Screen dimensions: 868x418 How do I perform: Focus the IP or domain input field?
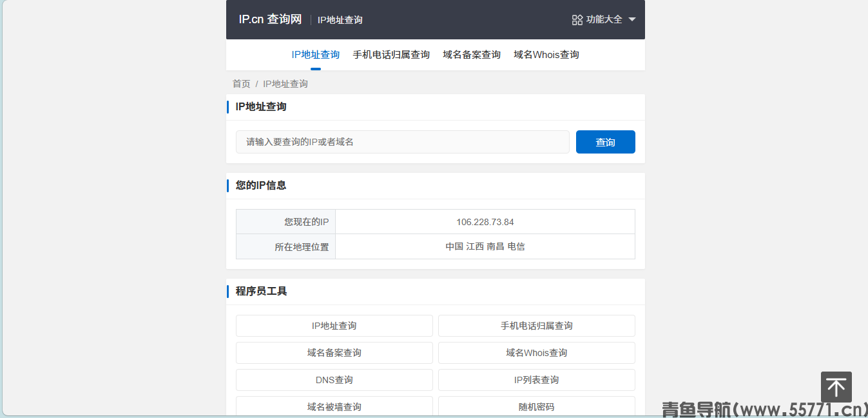(x=403, y=142)
